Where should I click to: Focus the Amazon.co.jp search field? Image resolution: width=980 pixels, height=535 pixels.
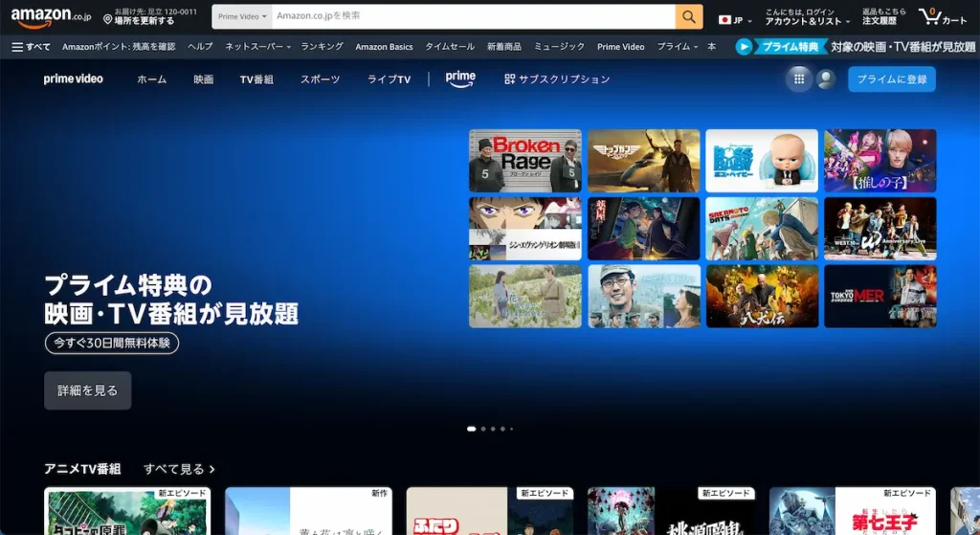click(473, 17)
